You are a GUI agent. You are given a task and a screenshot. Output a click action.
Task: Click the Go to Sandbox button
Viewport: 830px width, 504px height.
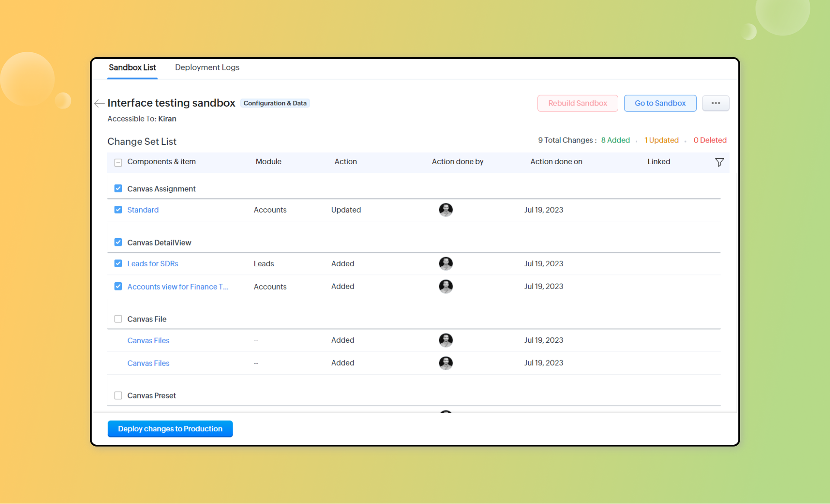[660, 103]
